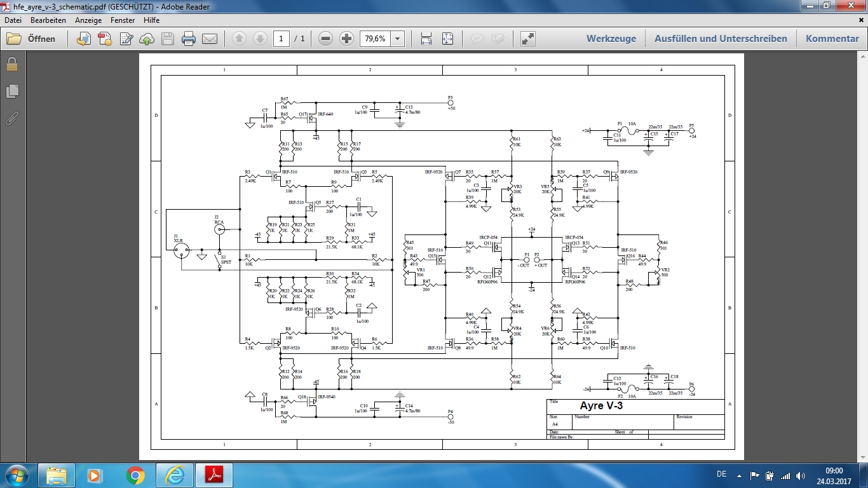Switch to read mode fullscreen icon
The height and width of the screenshot is (488, 868).
(527, 39)
